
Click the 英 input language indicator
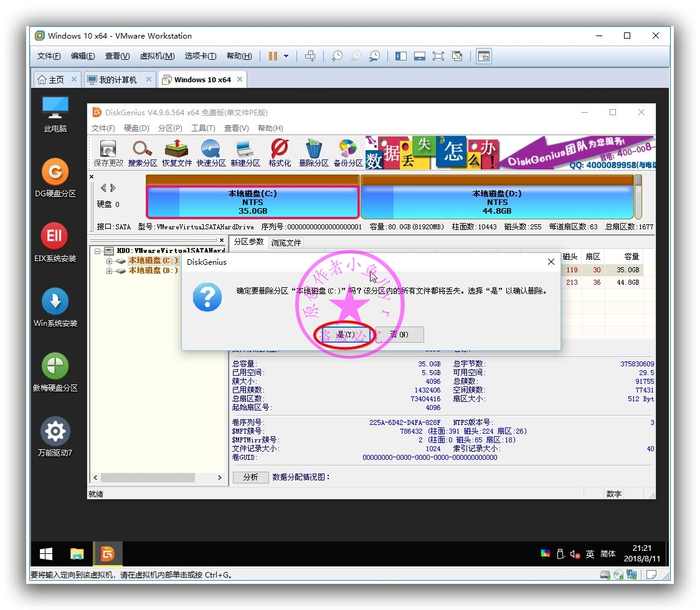click(x=590, y=554)
